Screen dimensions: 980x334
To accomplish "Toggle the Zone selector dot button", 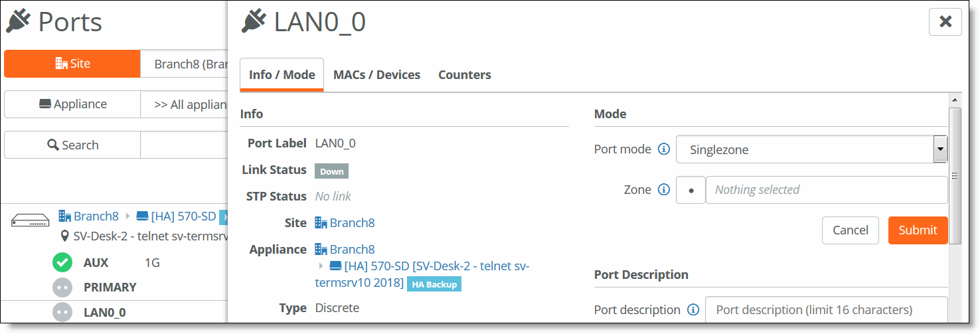I will coord(691,190).
